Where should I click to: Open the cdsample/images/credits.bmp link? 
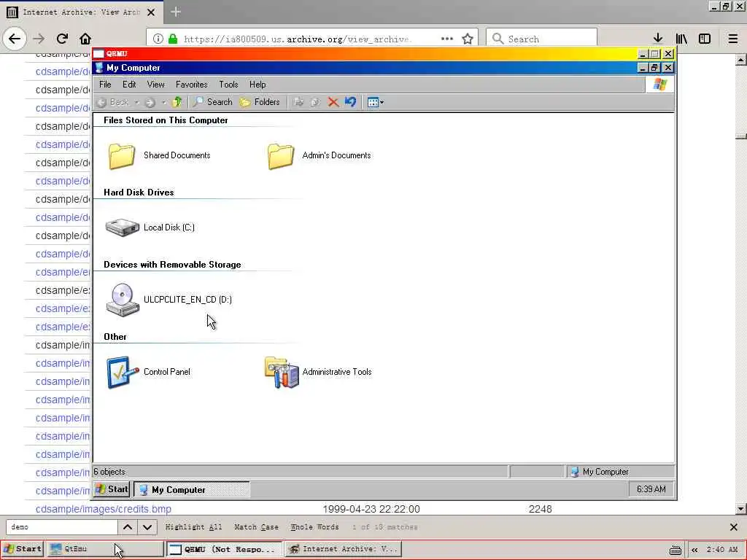104,509
